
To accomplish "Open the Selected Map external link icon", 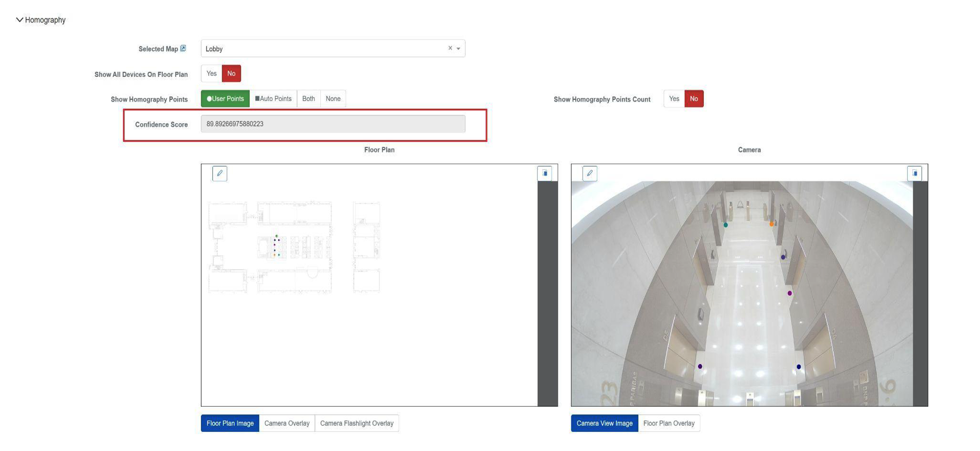I will click(183, 48).
